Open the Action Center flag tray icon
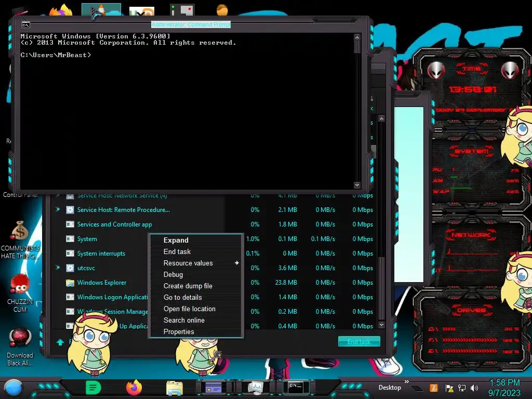Screen dimensions: 532x399 449,388
